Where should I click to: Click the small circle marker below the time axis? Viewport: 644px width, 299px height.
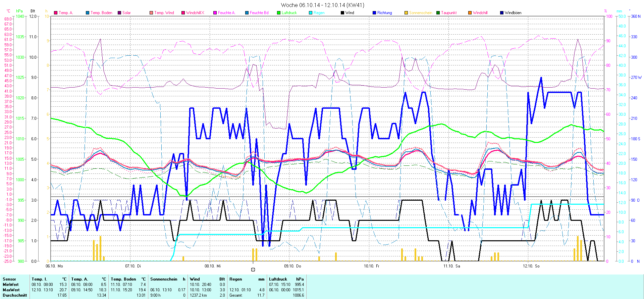point(253,269)
